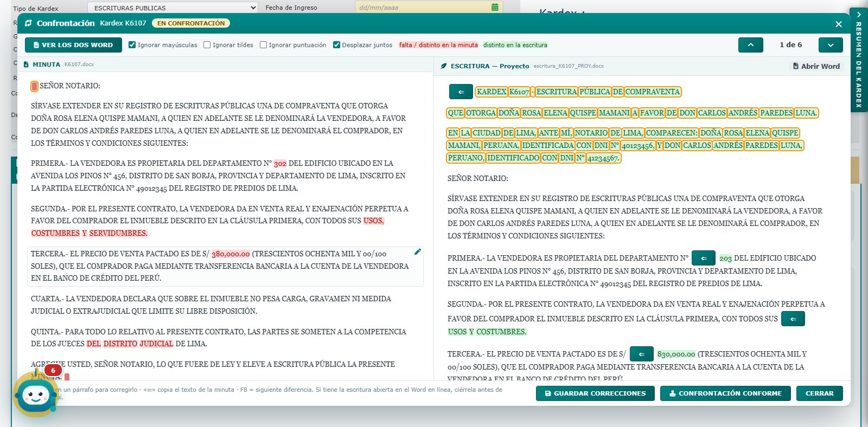Image resolution: width=868 pixels, height=427 pixels.
Task: Open the Tipo de Kardex dropdown
Action: click(x=173, y=8)
